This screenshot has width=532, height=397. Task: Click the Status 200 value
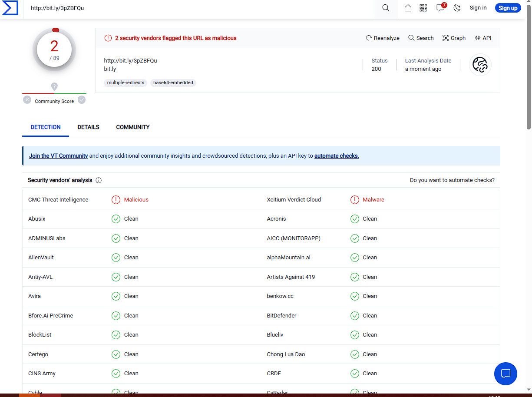click(x=377, y=69)
